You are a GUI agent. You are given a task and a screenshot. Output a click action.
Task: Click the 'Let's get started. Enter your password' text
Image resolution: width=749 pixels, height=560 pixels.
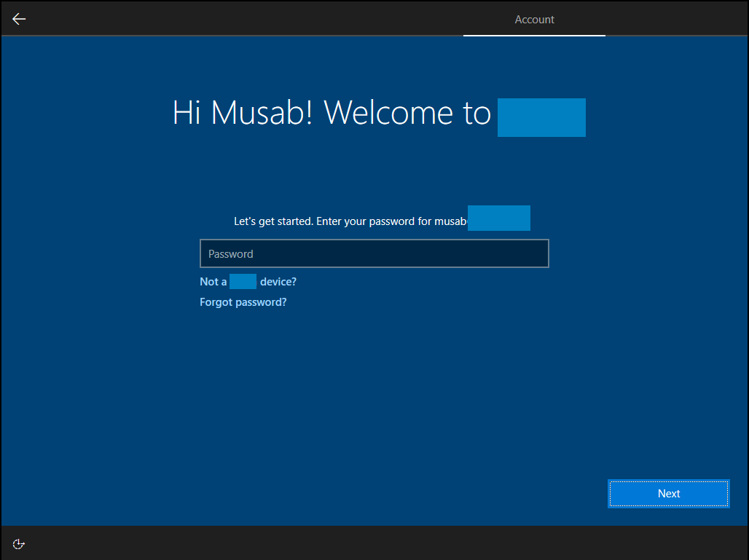tap(350, 221)
